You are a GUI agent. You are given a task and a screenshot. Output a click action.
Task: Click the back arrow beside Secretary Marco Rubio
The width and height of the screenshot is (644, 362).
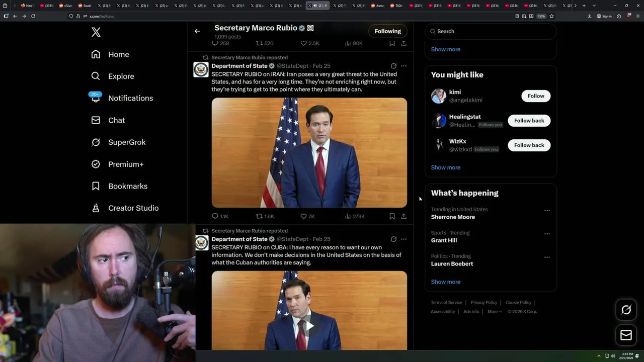coord(197,31)
